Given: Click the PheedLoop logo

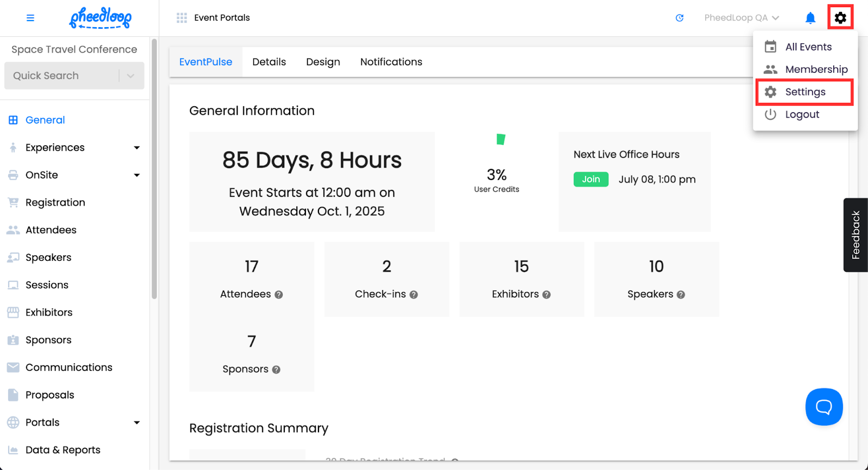Looking at the screenshot, I should 100,18.
